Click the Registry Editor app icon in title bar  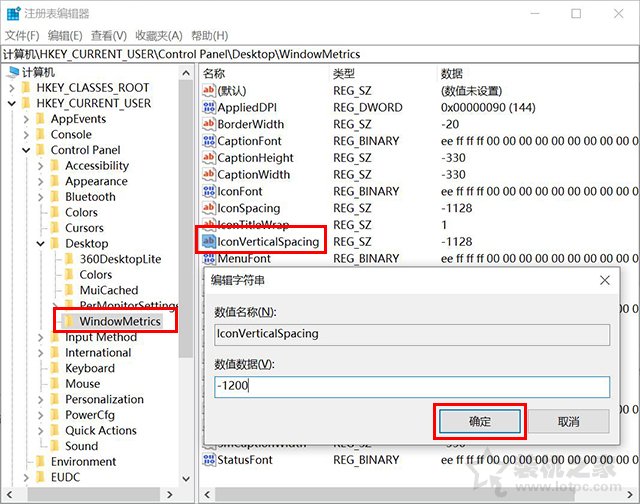tap(13, 13)
